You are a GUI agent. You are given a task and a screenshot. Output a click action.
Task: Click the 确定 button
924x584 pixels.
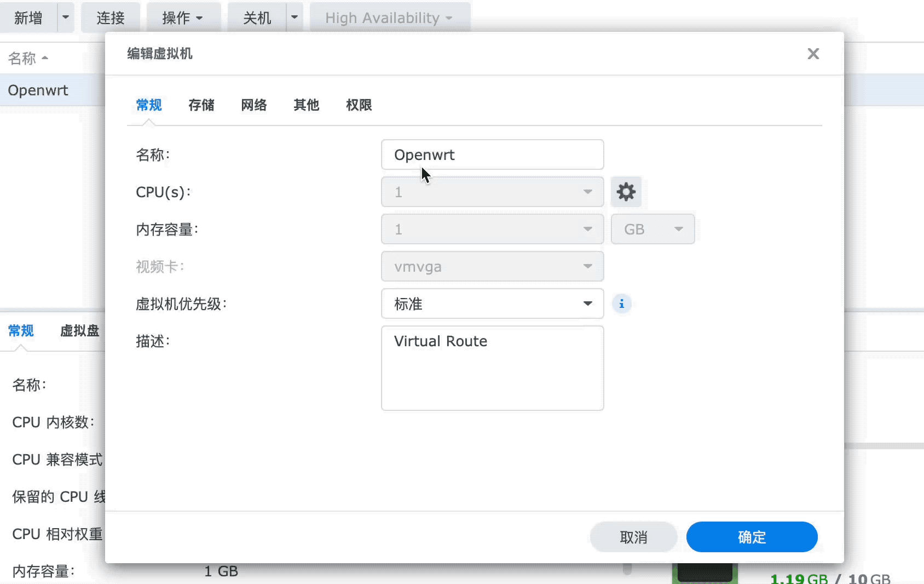click(752, 537)
